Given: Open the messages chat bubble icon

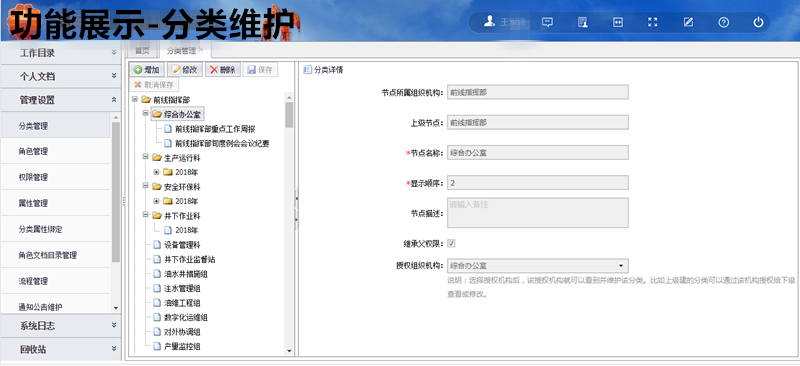Looking at the screenshot, I should click(547, 22).
